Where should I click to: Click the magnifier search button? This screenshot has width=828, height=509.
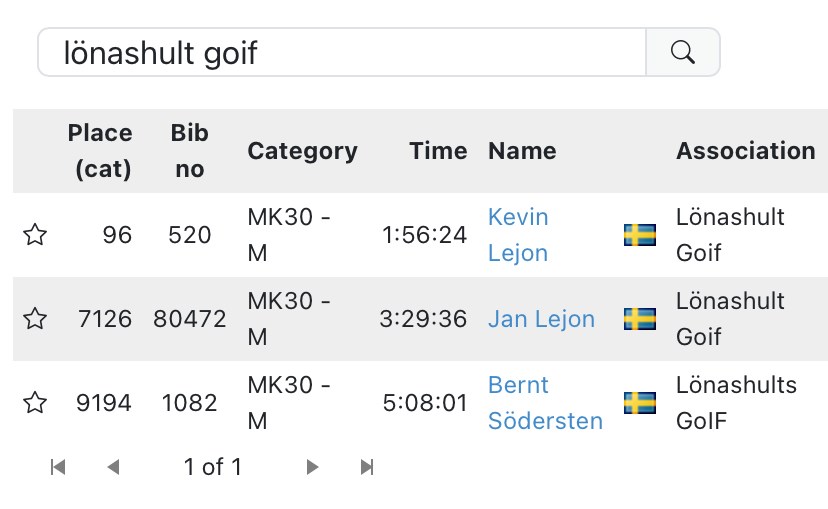pyautogui.click(x=683, y=52)
